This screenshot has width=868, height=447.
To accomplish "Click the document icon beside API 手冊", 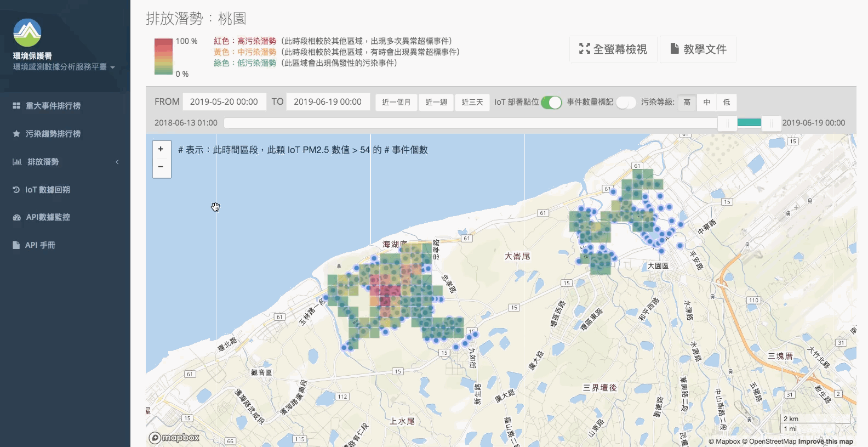I will [16, 245].
